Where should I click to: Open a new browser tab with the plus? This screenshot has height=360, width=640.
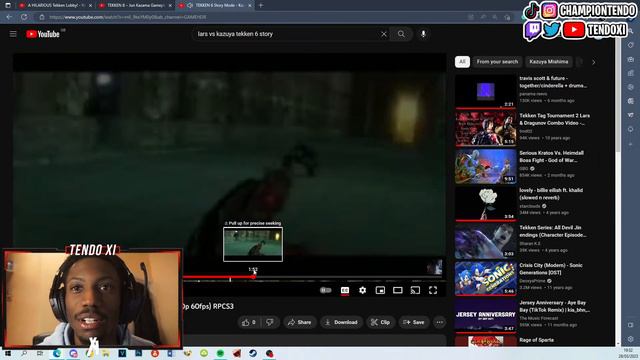point(261,6)
